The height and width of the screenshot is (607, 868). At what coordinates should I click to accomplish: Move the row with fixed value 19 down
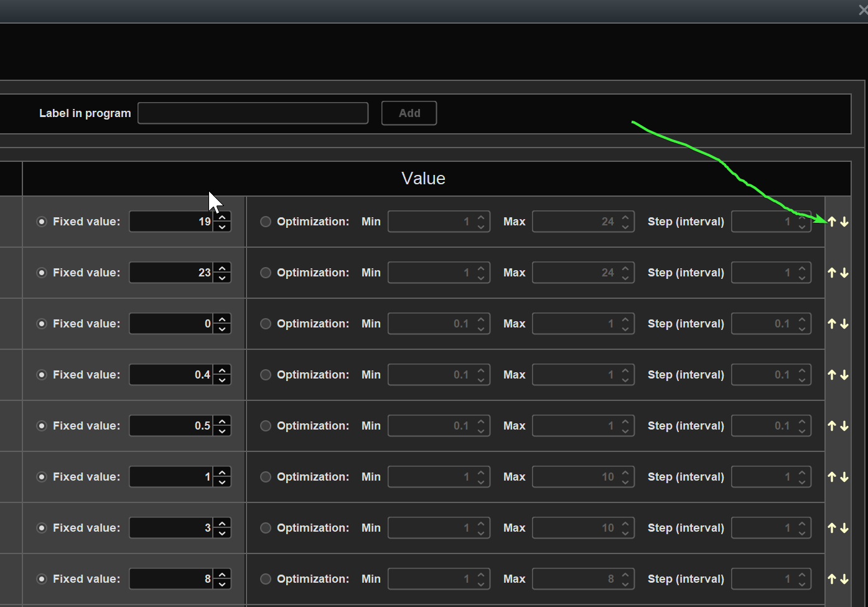(844, 222)
